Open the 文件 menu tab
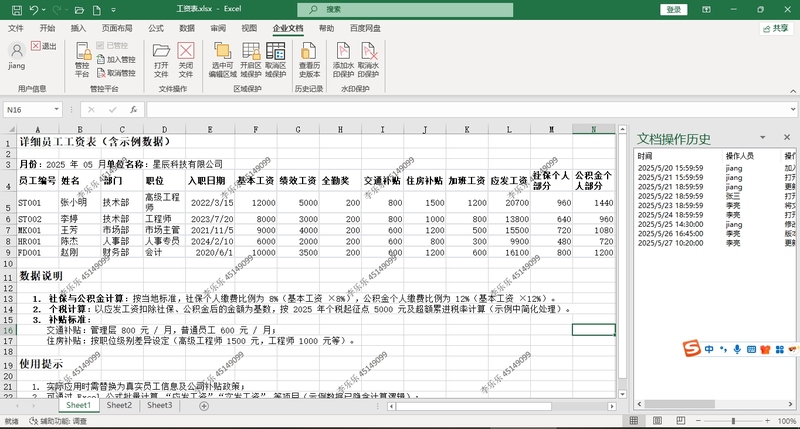800x429 pixels. [x=16, y=28]
